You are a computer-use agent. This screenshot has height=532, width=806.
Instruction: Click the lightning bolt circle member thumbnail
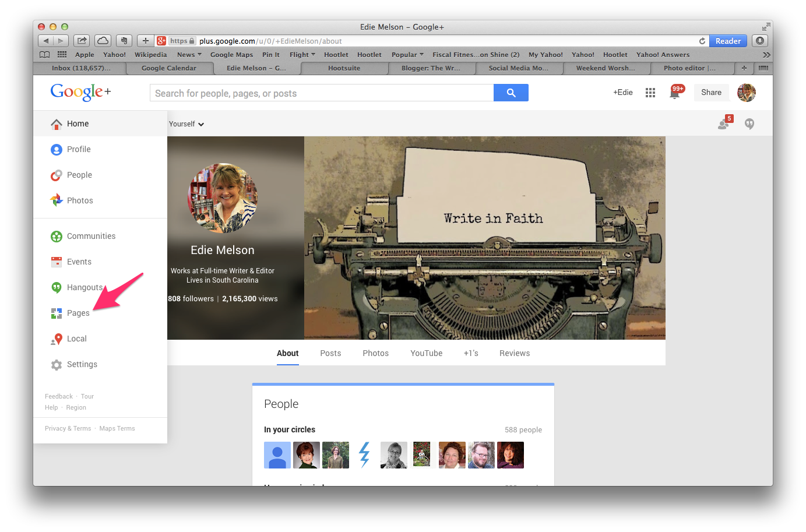click(x=365, y=455)
